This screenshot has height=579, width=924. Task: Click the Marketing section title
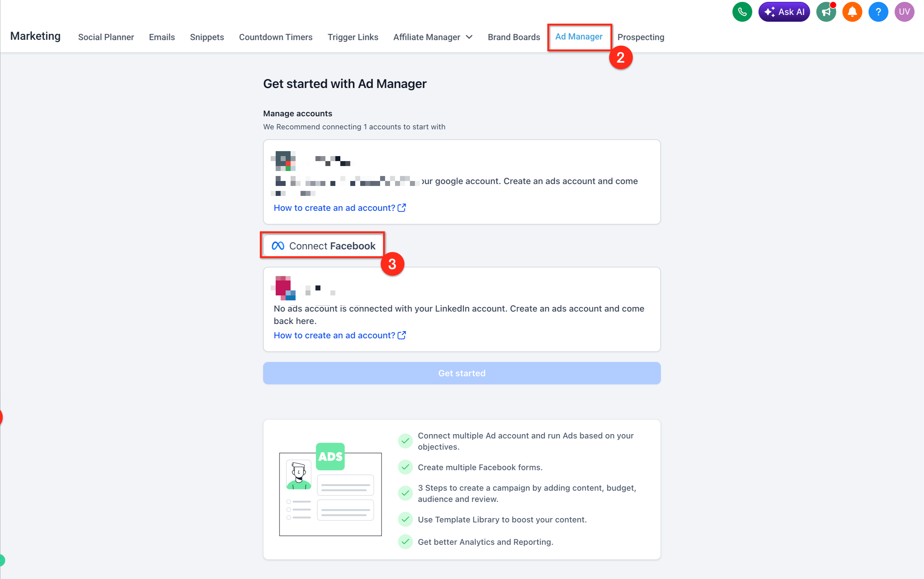click(35, 36)
